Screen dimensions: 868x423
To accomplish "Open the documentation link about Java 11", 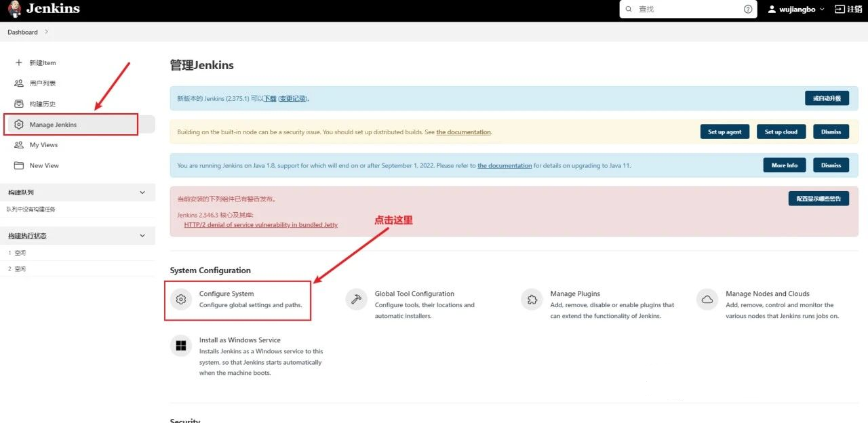I will 505,165.
